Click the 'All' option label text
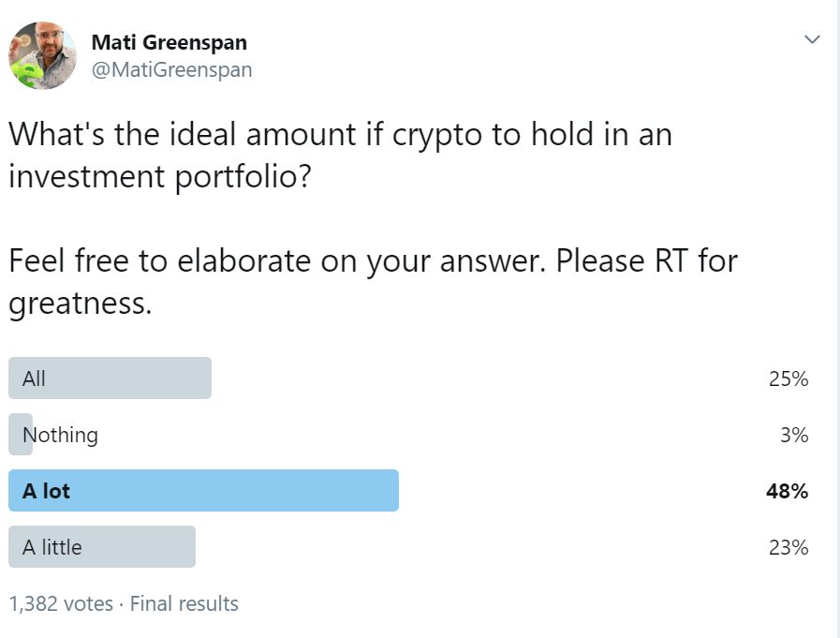 (34, 378)
